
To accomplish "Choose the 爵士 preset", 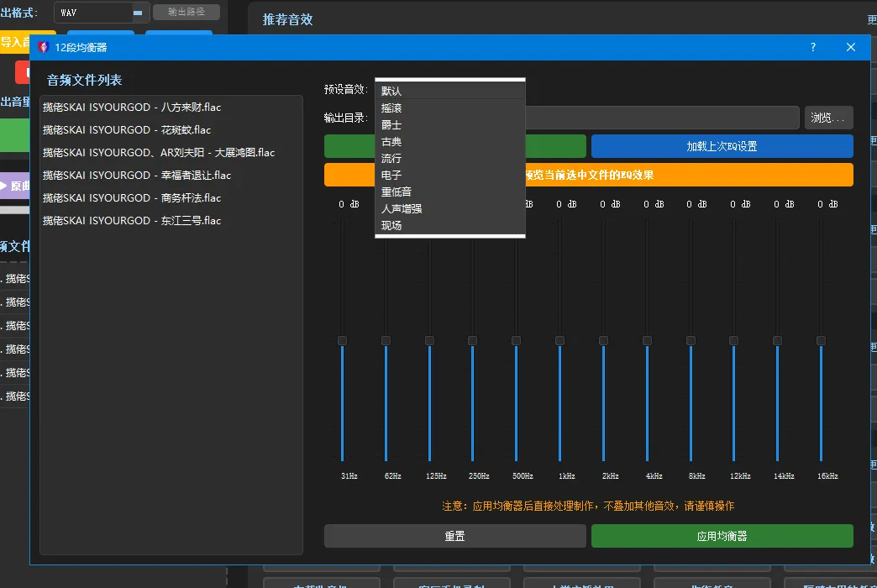I will click(449, 125).
